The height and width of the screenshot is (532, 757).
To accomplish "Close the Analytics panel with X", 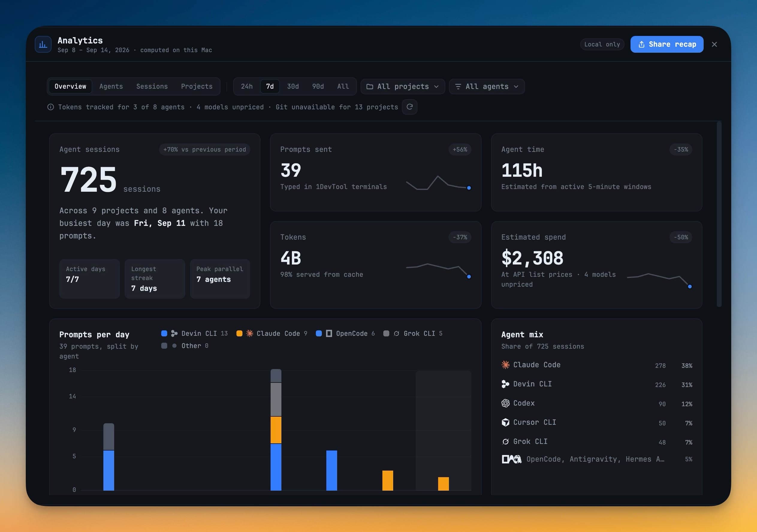I will [x=714, y=45].
